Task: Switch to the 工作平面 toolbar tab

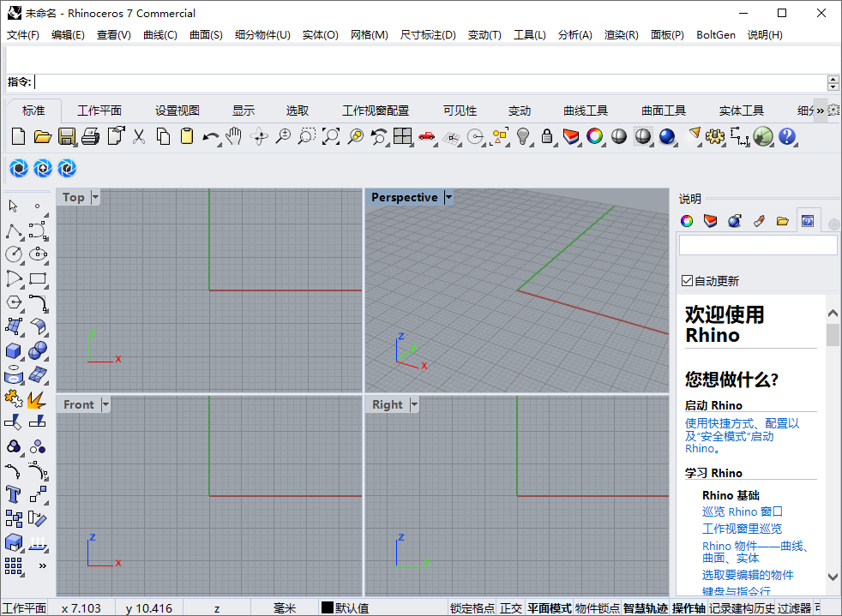Action: click(x=99, y=111)
